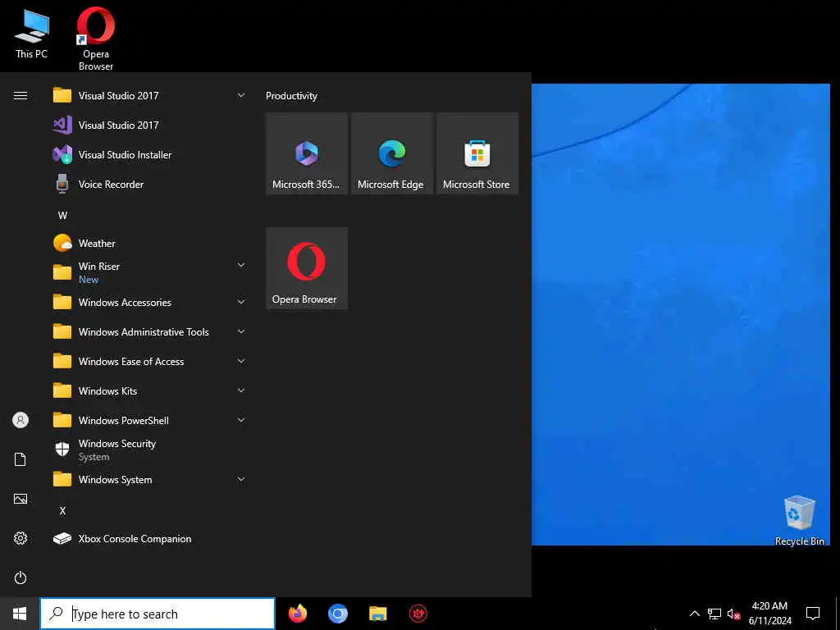Expand the Start menu hamburger icon
This screenshot has height=630, width=840.
tap(21, 95)
